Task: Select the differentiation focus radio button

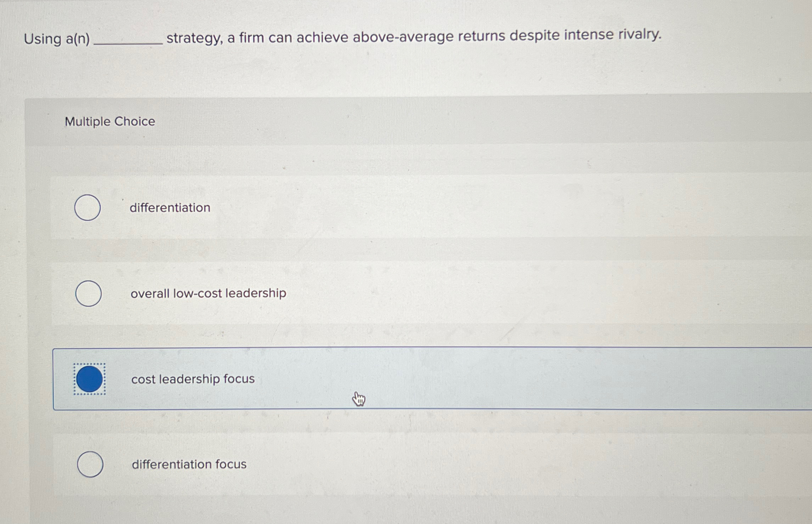Action: [90, 464]
